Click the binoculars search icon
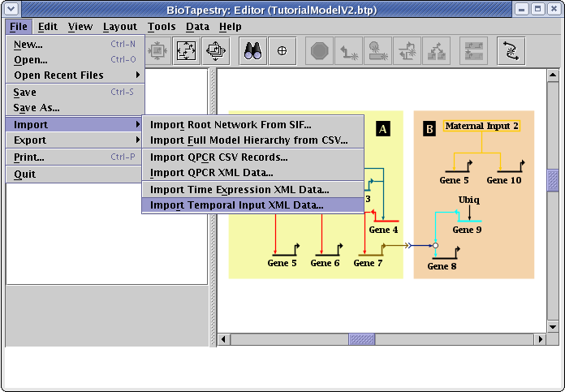The width and height of the screenshot is (565, 392). tap(252, 50)
